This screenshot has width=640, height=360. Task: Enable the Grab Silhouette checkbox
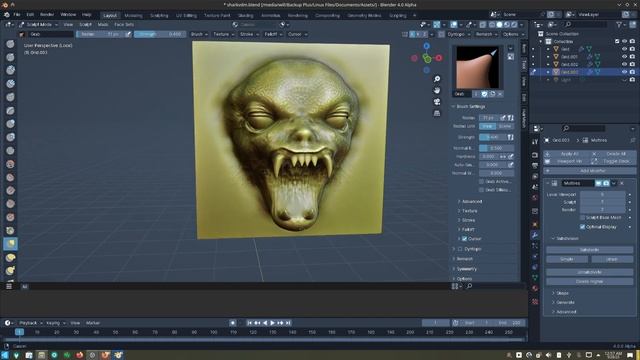(x=482, y=190)
